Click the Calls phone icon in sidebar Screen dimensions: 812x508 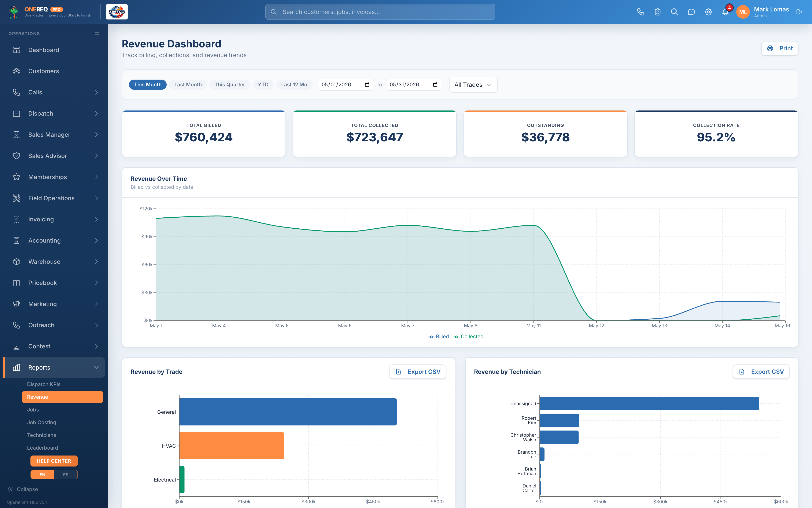pos(16,92)
